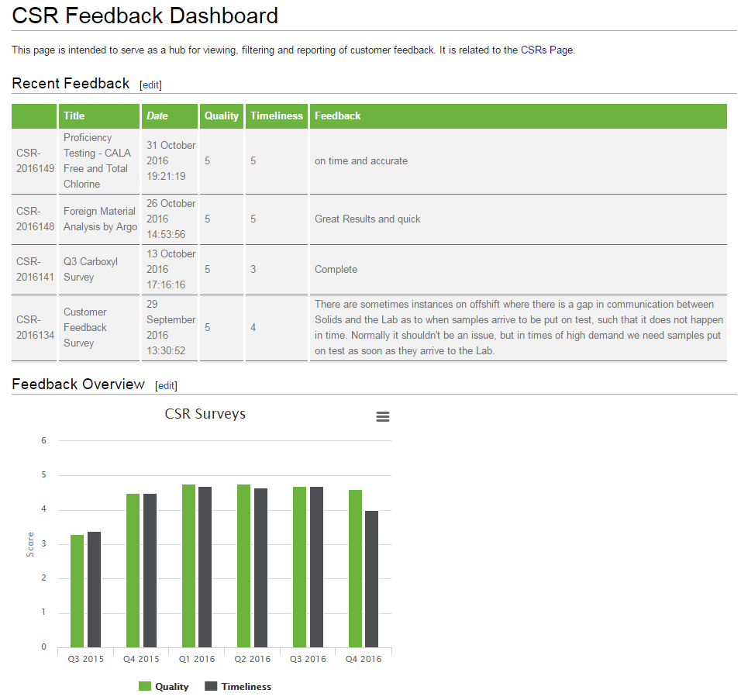
Task: Toggle Timeliness series in chart legend
Action: point(246,686)
